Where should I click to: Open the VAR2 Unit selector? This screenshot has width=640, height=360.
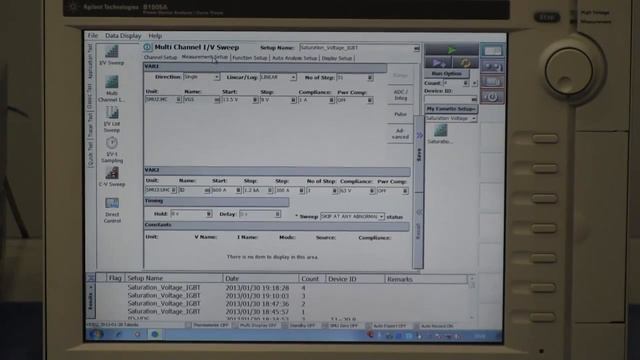coord(161,190)
